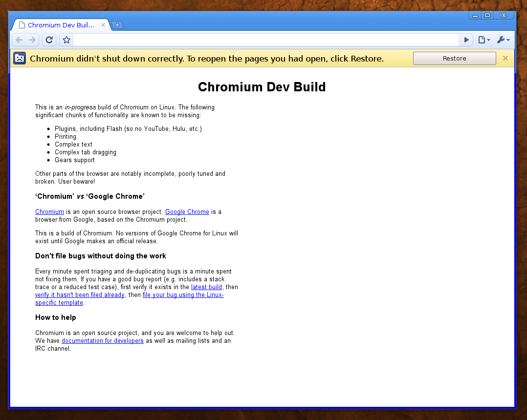This screenshot has width=527, height=420.
Task: Click the infobar message about Chromium not shutting down correctly
Action: tap(207, 59)
